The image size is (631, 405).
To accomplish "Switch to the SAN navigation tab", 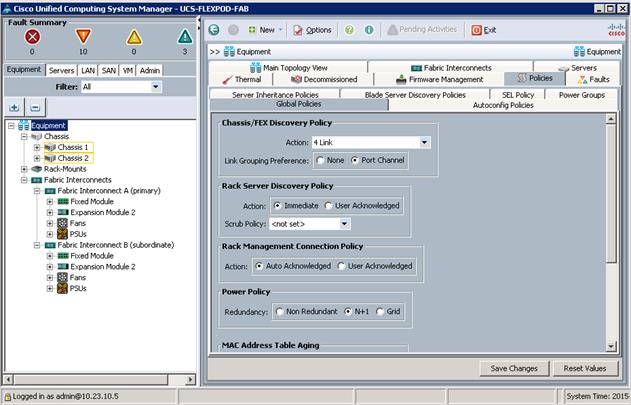I will click(109, 70).
